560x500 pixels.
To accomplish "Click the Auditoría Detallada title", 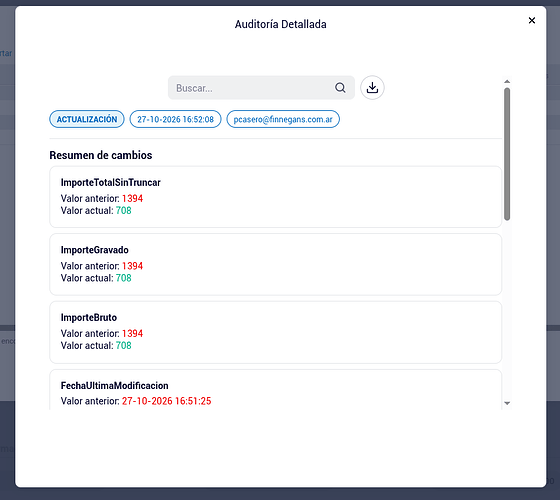I will click(280, 24).
